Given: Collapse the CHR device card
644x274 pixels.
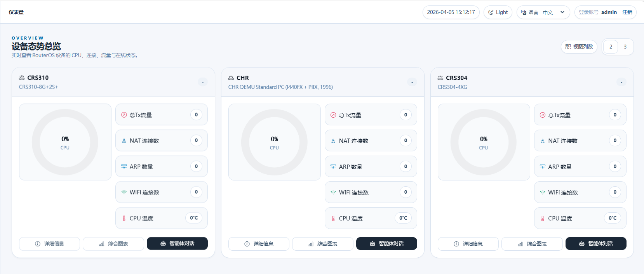Looking at the screenshot, I should point(412,82).
